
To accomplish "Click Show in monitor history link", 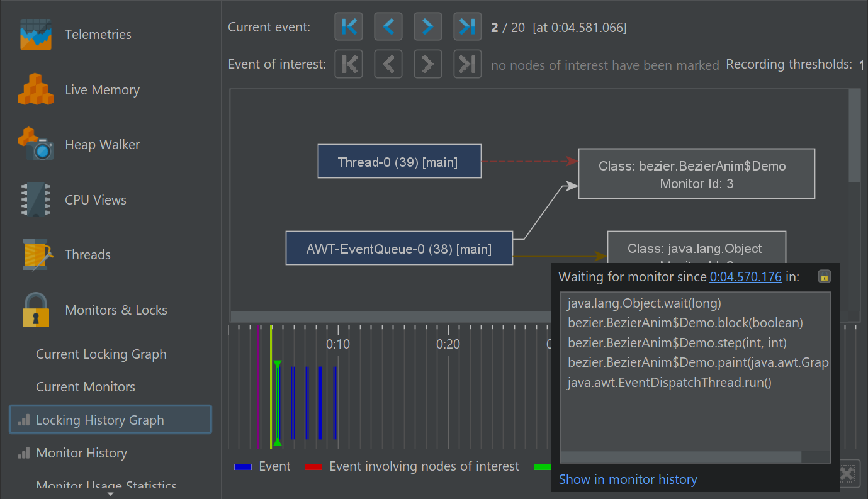I will click(628, 479).
